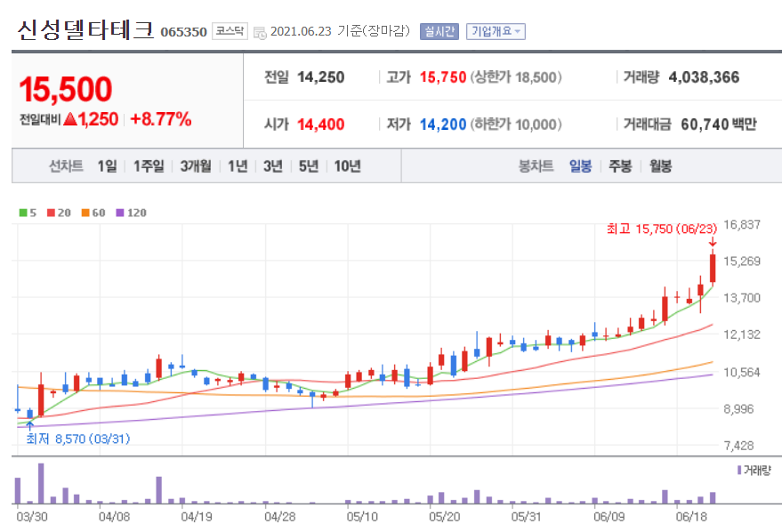Click the 12,132 price axis label
The image size is (782, 532).
point(742,335)
